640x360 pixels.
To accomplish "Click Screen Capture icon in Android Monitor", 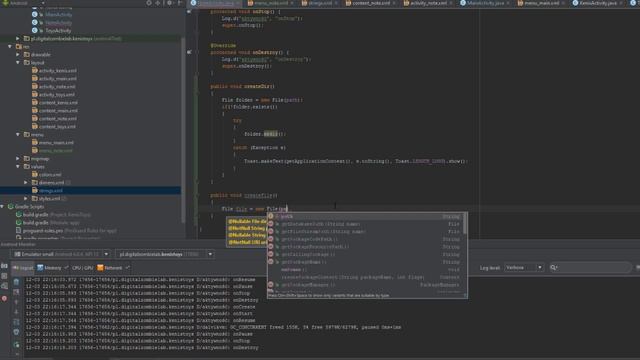I will (4, 266).
